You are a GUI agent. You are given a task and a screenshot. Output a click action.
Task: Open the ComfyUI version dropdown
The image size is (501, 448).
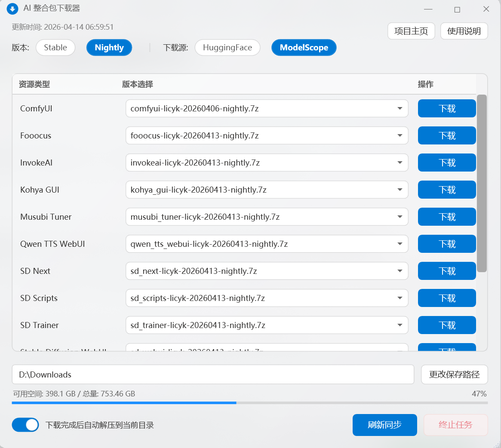(x=267, y=108)
